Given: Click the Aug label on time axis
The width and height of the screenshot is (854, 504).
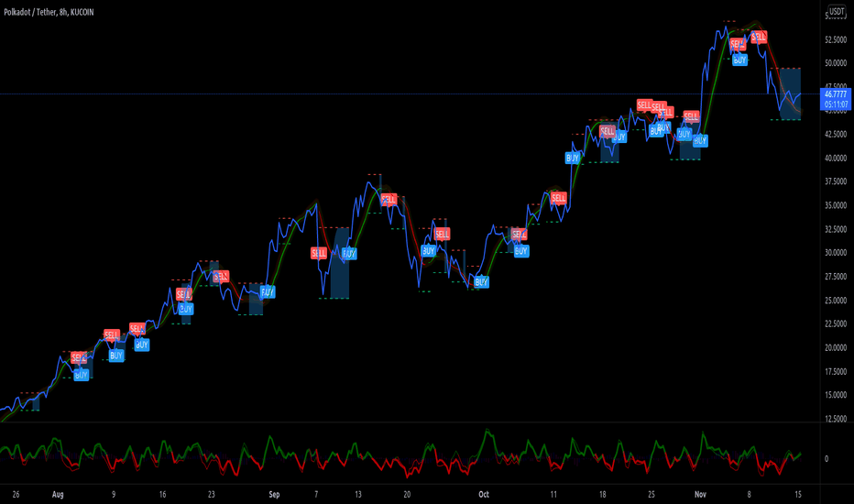Looking at the screenshot, I should pos(58,495).
